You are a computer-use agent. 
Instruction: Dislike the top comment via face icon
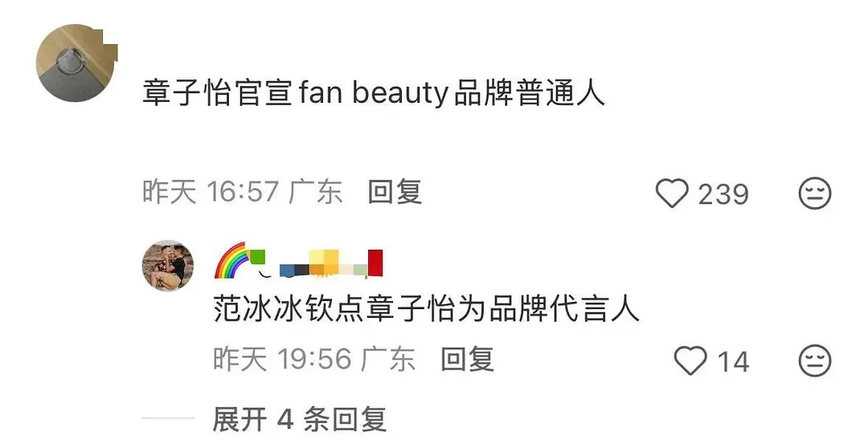pos(815,193)
